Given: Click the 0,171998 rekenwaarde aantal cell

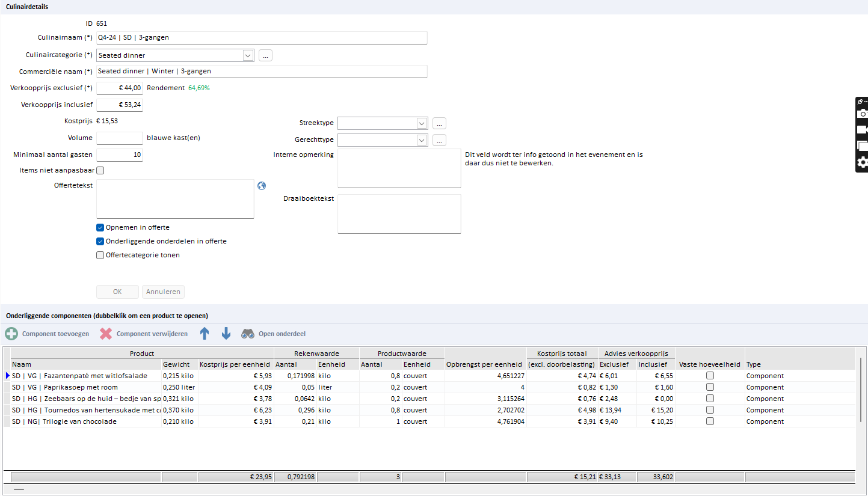Looking at the screenshot, I should 295,376.
